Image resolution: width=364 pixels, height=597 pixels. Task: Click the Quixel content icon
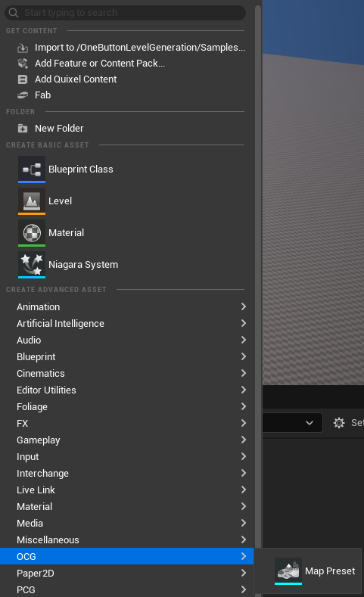point(23,79)
